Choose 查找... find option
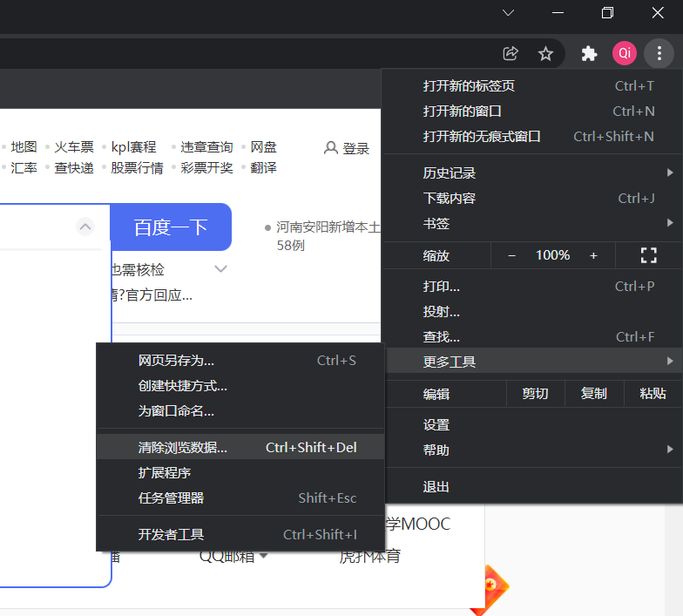The height and width of the screenshot is (616, 683). tap(531, 336)
